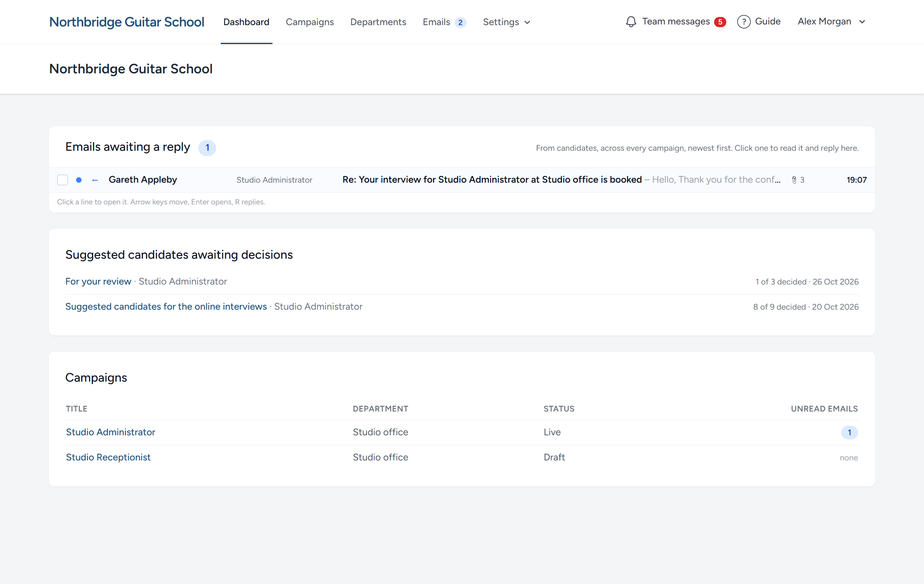This screenshot has width=924, height=584.
Task: Click the DEPARTMENT column header
Action: tap(380, 409)
